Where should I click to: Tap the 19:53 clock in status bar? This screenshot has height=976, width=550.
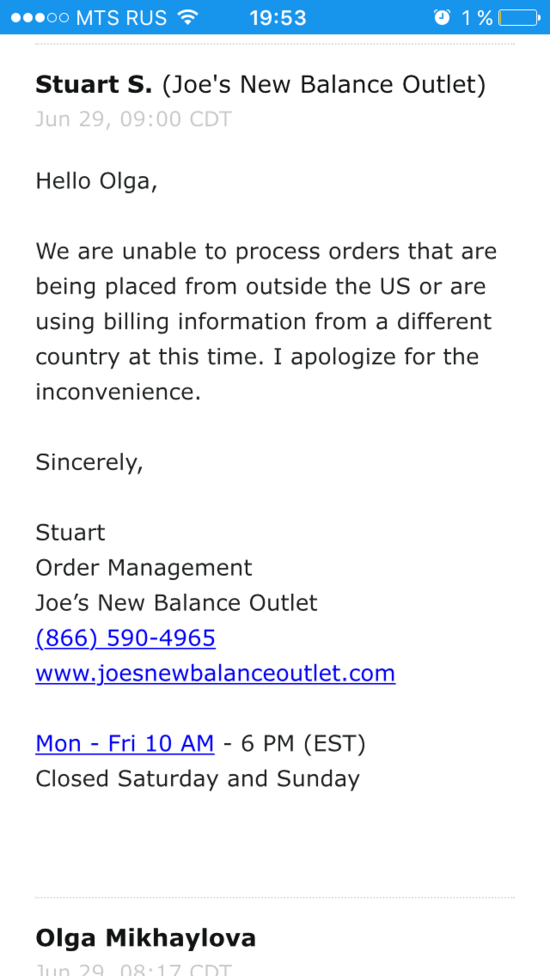[277, 17]
